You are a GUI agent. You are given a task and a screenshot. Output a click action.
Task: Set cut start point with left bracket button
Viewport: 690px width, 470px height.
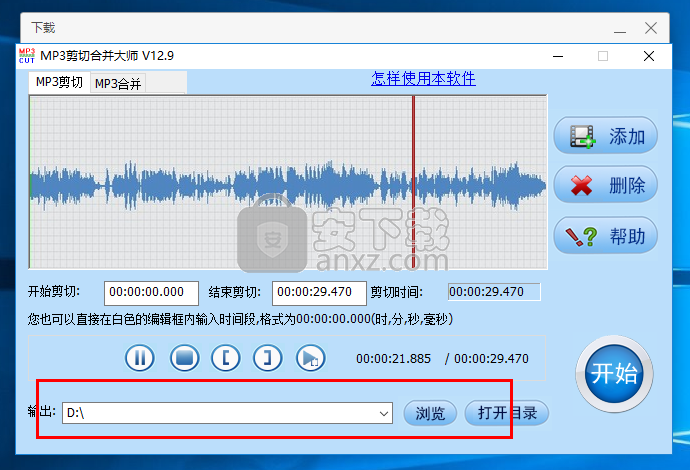click(226, 358)
